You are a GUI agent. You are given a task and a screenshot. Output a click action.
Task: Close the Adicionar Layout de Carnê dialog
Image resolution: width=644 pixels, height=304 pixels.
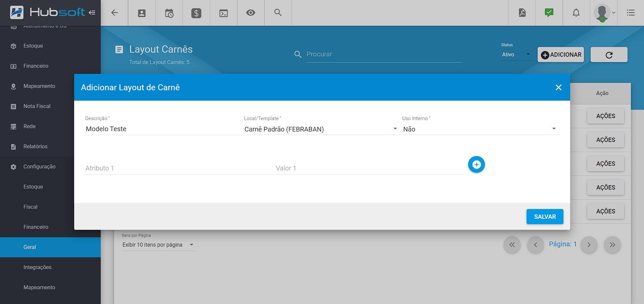(558, 87)
